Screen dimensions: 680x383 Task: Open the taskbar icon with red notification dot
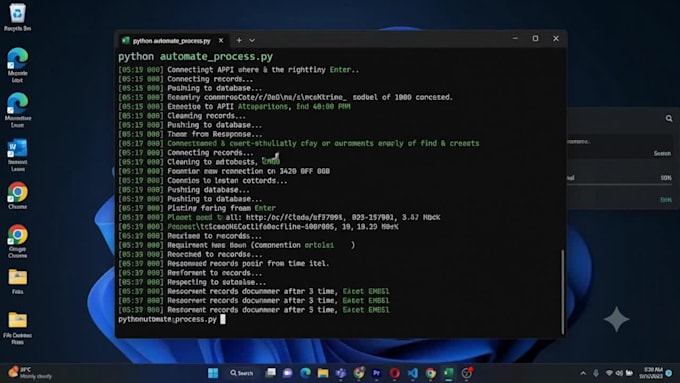pos(467,373)
